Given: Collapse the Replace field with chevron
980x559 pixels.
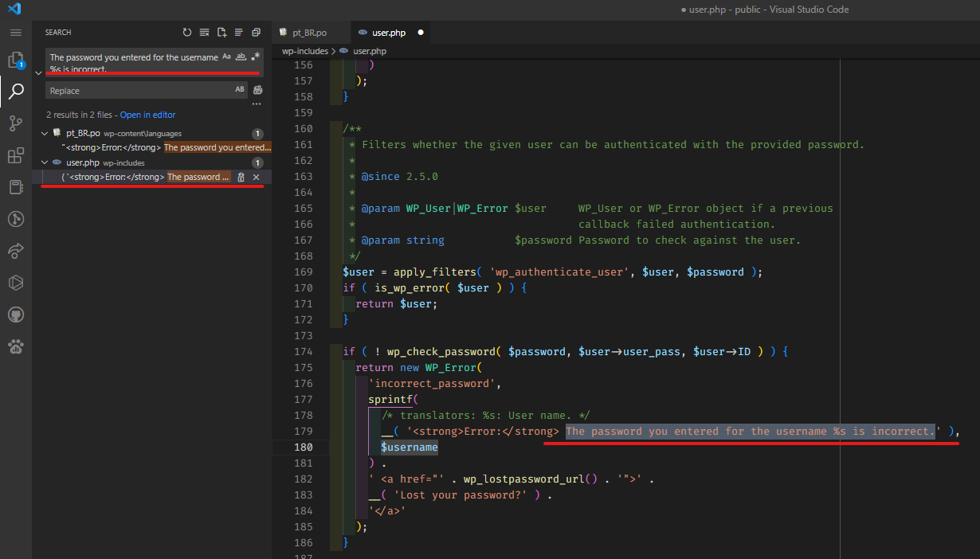Looking at the screenshot, I should [38, 73].
